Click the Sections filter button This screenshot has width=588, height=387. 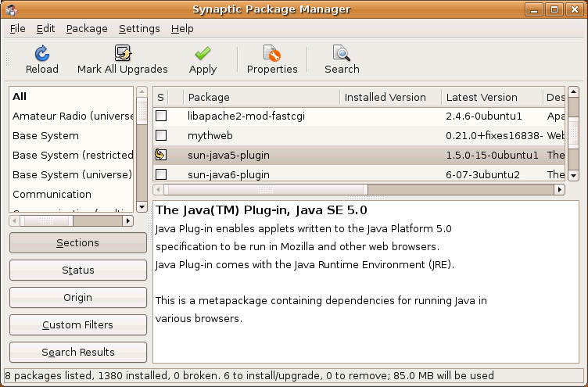click(x=78, y=242)
